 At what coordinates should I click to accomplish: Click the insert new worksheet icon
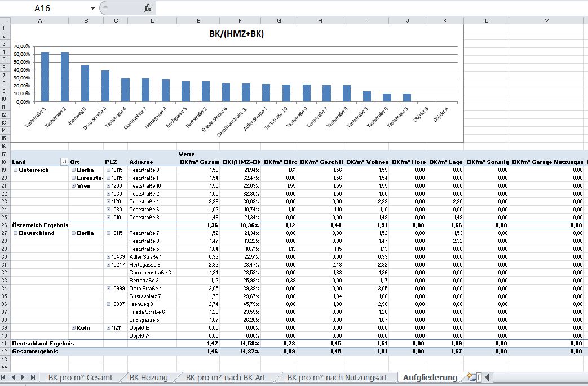(472, 377)
